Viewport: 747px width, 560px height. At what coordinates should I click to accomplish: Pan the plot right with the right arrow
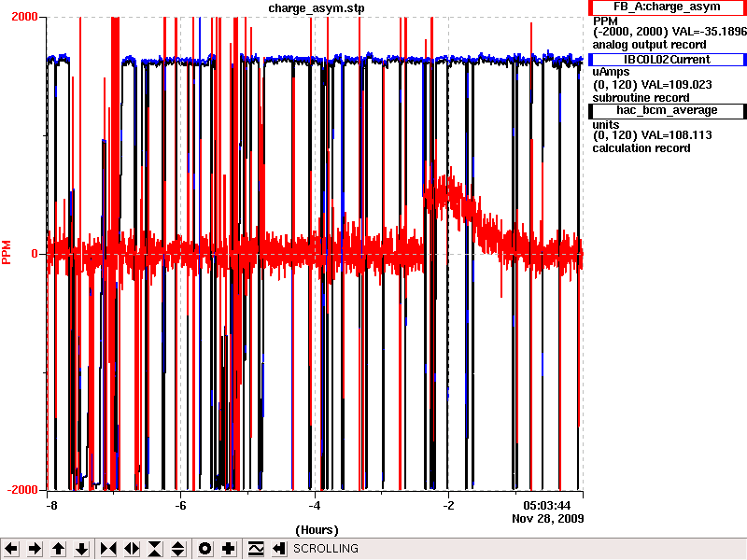(x=35, y=549)
